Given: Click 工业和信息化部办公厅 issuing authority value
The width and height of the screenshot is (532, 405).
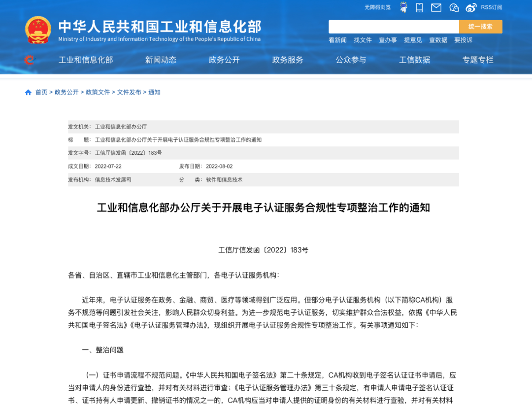Looking at the screenshot, I should tap(121, 127).
